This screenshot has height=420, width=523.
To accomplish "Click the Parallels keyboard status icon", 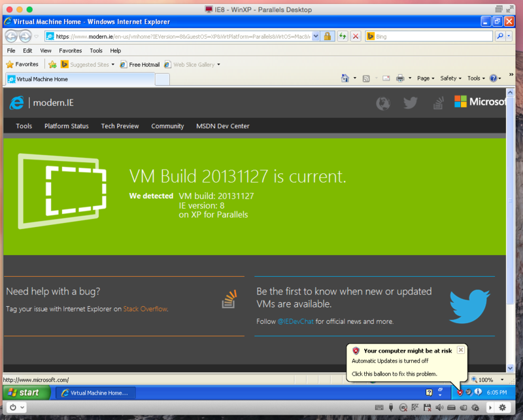I will 379,408.
